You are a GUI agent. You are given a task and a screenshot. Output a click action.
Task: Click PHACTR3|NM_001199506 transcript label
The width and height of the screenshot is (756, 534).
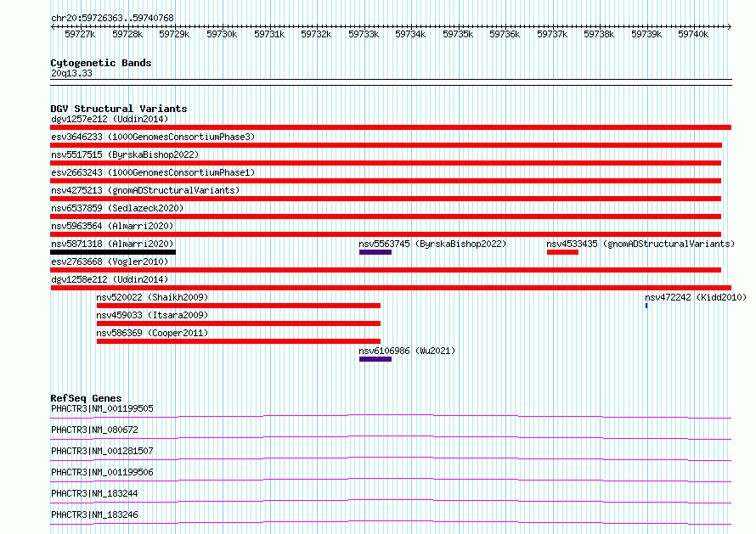[102, 472]
